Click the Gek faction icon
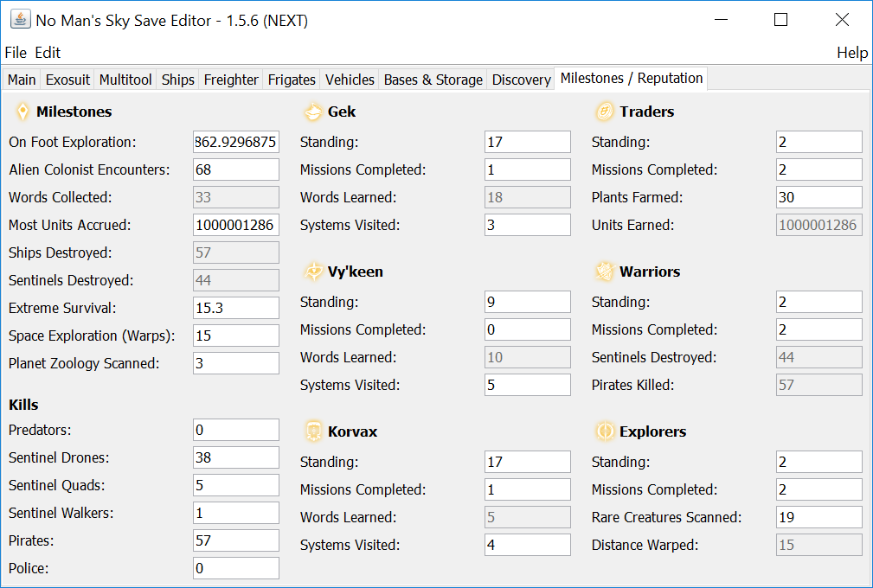This screenshot has height=588, width=873. [313, 112]
